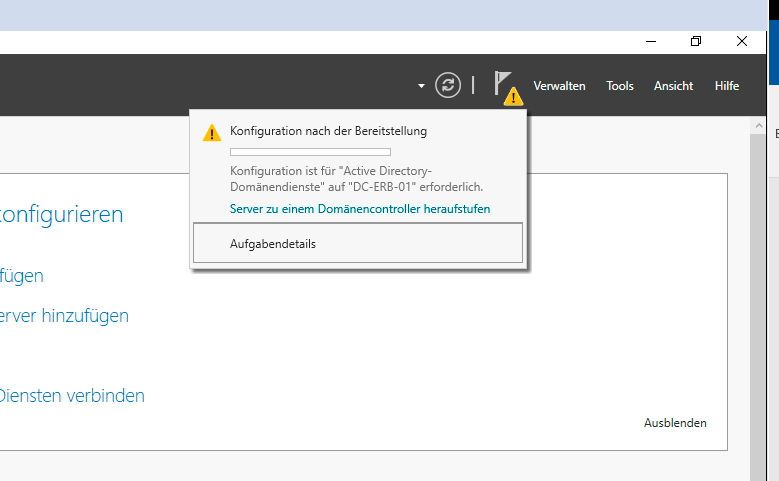The width and height of the screenshot is (779, 481).
Task: Click the 'Active Directory-Domänendienste' description text
Action: point(356,179)
